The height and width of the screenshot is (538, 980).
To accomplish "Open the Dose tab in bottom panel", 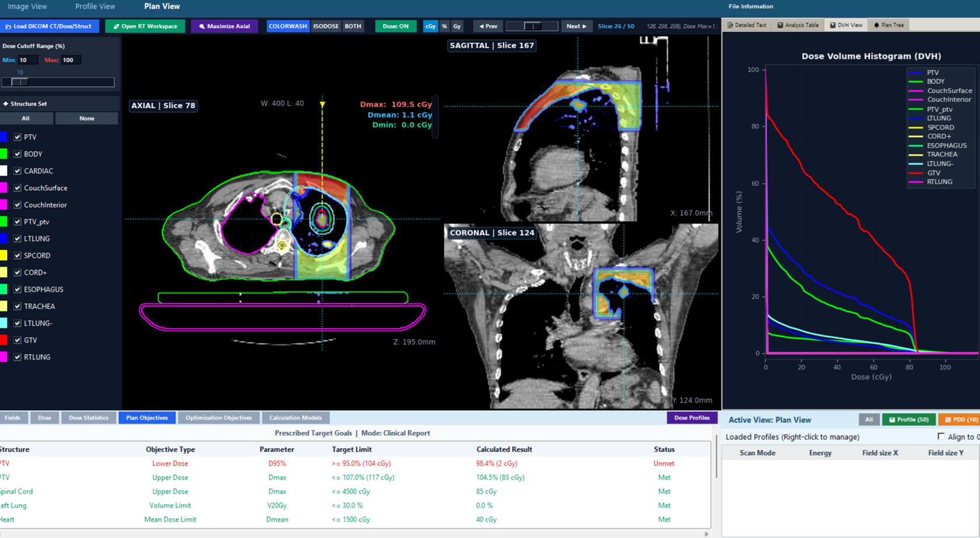I will (44, 418).
